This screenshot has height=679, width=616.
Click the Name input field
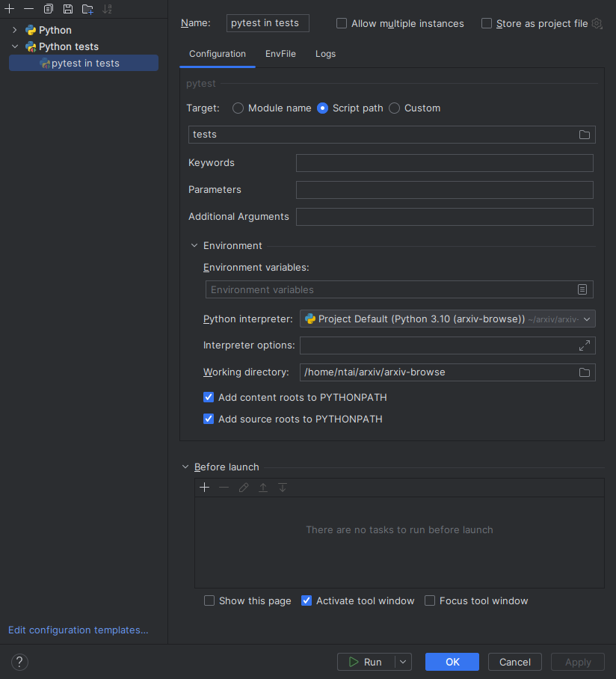coord(268,23)
